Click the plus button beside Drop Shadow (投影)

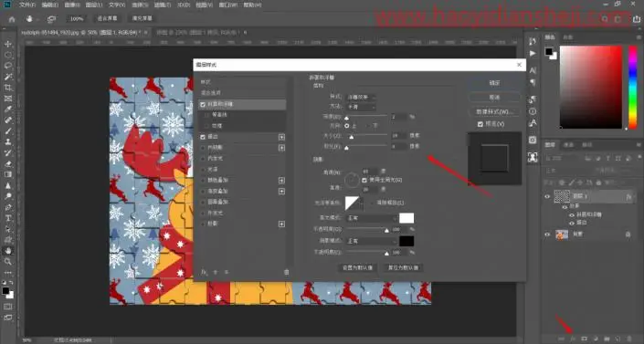tap(281, 224)
